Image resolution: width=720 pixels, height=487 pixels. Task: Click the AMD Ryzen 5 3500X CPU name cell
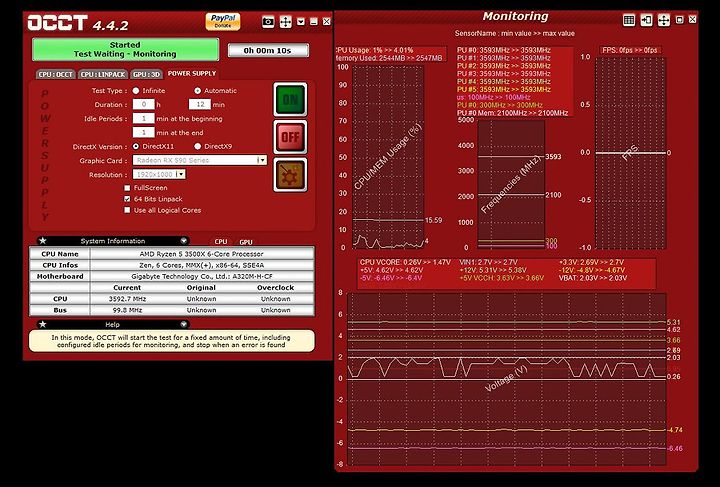pos(202,254)
